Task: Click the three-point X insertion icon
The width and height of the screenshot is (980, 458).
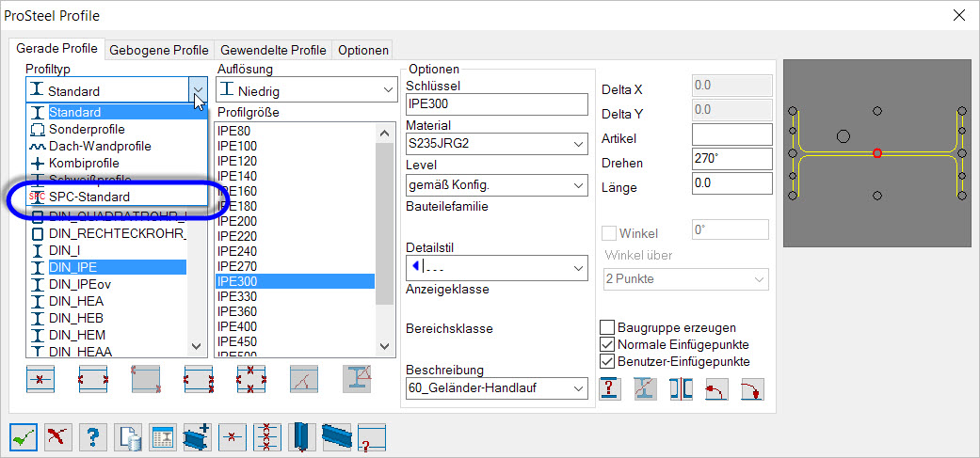Action: (x=199, y=379)
